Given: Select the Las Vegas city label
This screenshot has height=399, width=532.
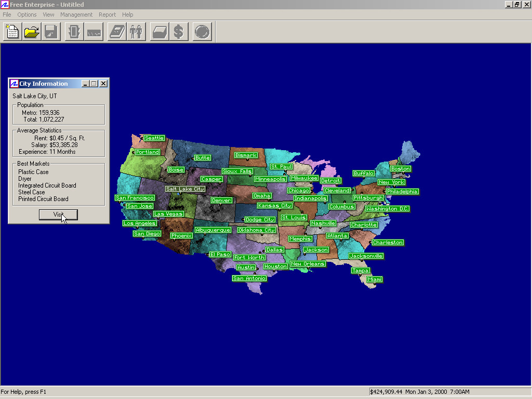Looking at the screenshot, I should tap(169, 214).
